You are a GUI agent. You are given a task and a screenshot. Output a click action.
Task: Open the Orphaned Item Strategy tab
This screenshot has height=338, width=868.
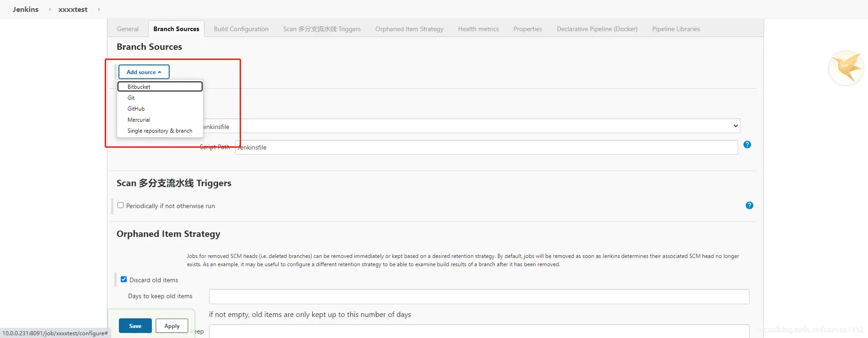click(409, 29)
